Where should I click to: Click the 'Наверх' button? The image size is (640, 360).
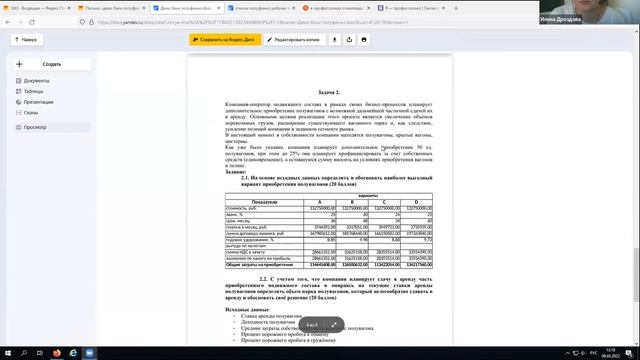tap(27, 40)
